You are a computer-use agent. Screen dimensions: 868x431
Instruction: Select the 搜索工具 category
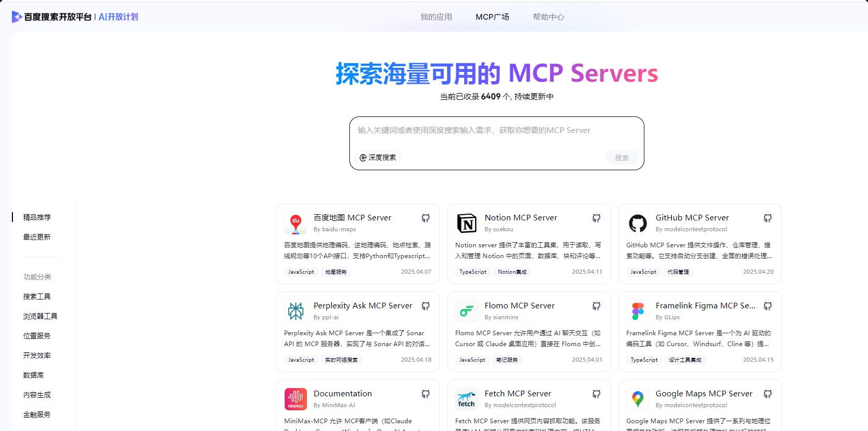tap(37, 296)
